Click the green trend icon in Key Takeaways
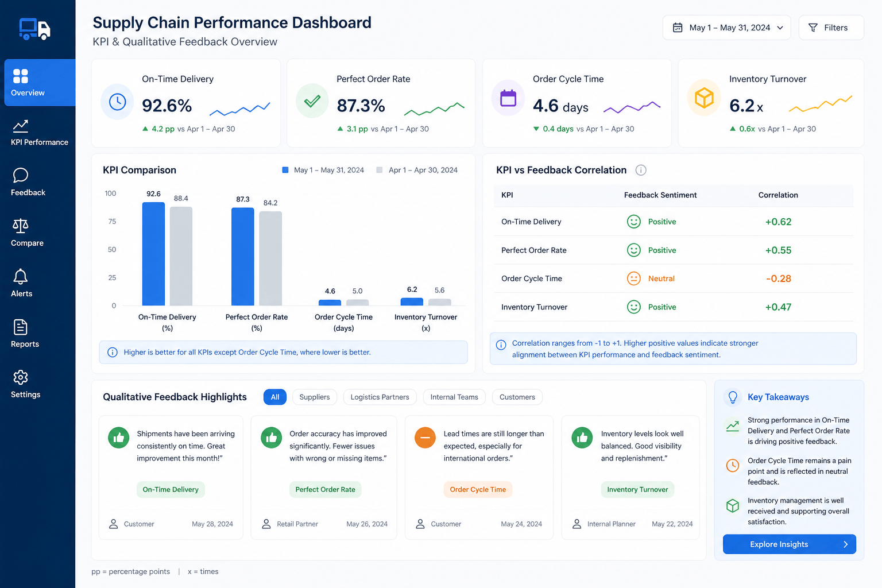The height and width of the screenshot is (588, 882). [x=733, y=426]
